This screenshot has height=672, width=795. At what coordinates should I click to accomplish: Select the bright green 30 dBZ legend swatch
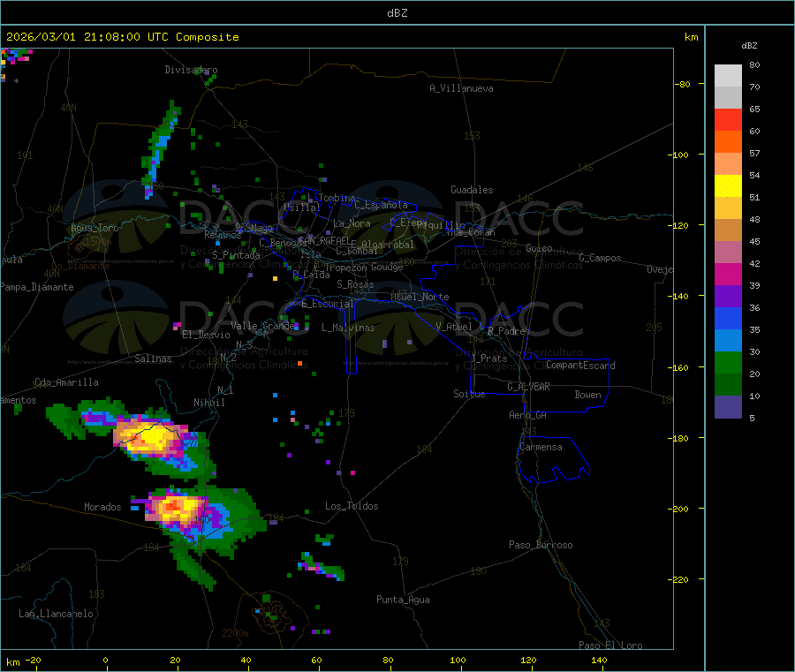tap(728, 362)
